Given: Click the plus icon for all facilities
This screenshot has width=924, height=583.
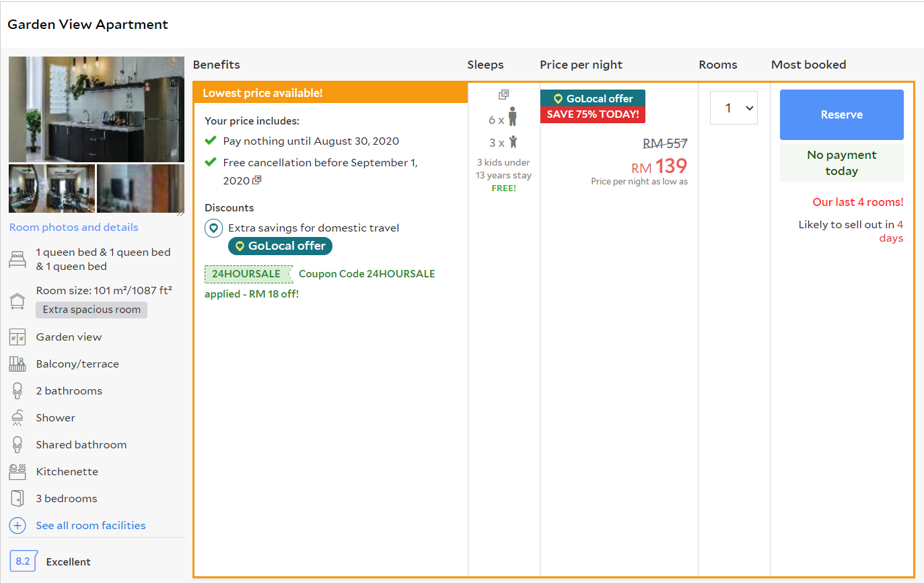Looking at the screenshot, I should point(17,526).
